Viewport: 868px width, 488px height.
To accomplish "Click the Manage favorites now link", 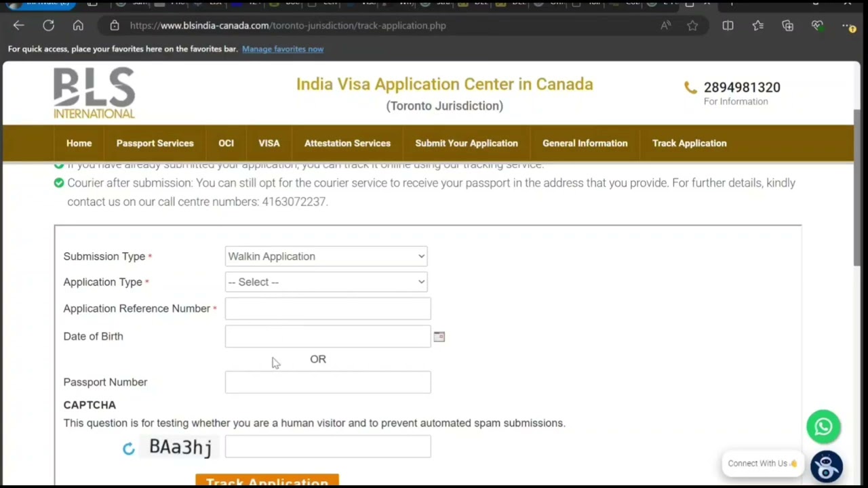I will (282, 49).
